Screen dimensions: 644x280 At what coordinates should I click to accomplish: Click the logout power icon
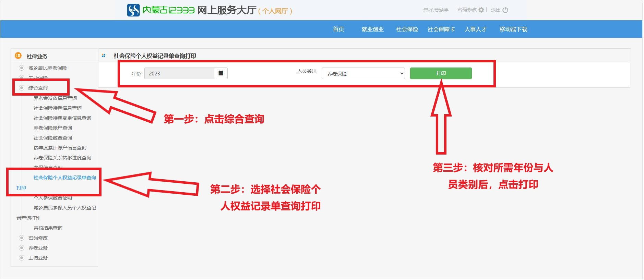(505, 10)
